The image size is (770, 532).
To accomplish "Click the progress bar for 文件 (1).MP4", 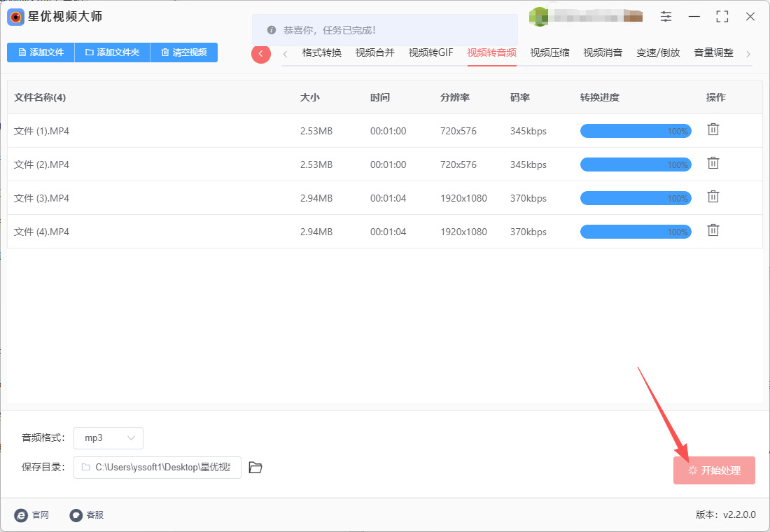I will [636, 131].
